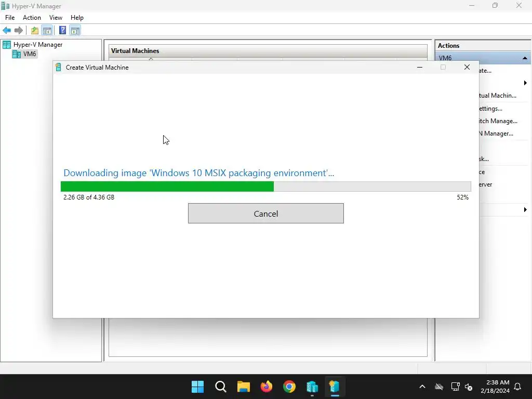The height and width of the screenshot is (399, 532).
Task: Click the Up one level folder icon
Action: coord(35,31)
